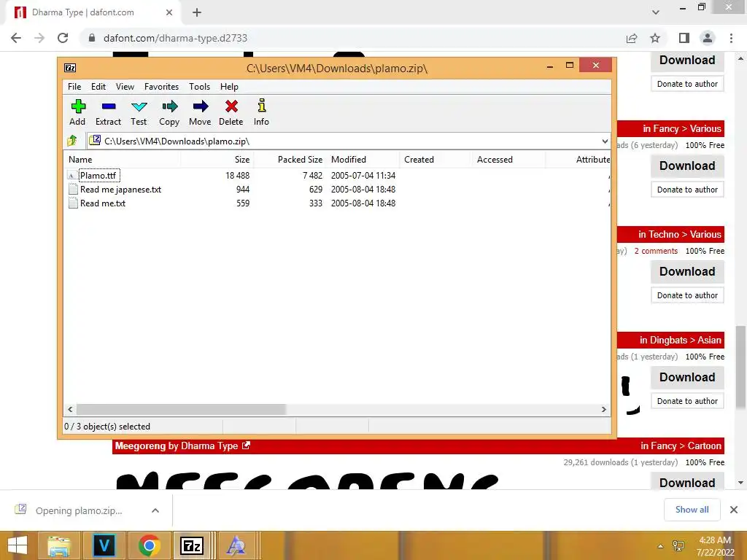Open Chrome profile avatar
The width and height of the screenshot is (747, 560).
click(708, 38)
